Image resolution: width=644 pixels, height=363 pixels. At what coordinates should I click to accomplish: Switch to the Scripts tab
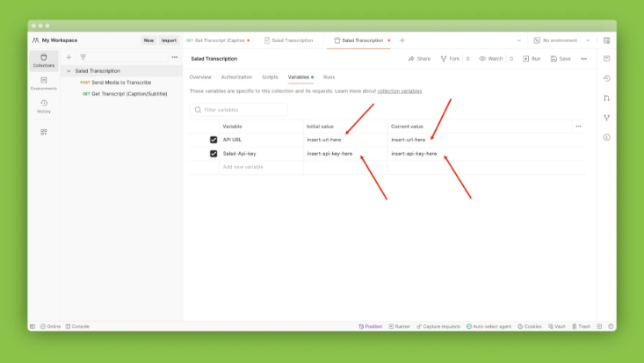click(270, 77)
